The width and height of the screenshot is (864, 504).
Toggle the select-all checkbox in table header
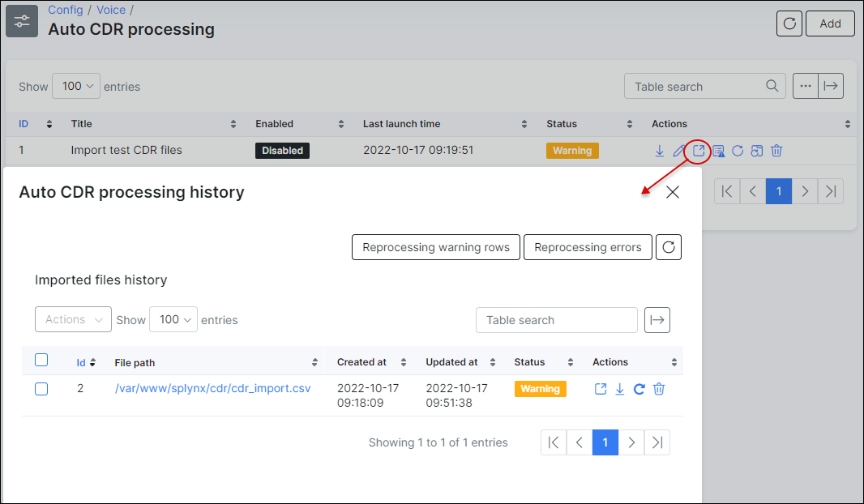[41, 361]
